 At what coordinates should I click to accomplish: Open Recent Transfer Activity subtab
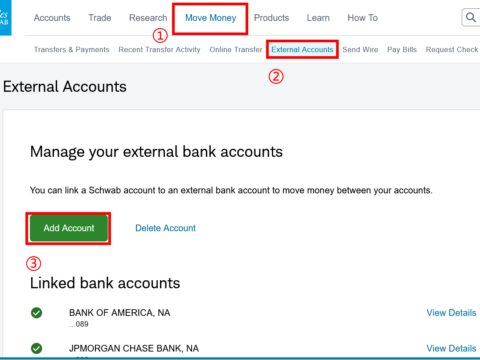click(x=159, y=50)
